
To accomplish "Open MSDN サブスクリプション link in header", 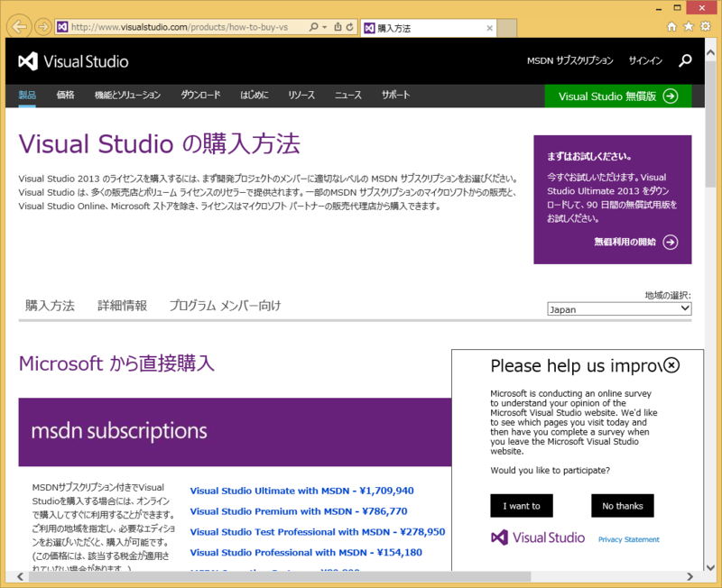I will click(570, 60).
